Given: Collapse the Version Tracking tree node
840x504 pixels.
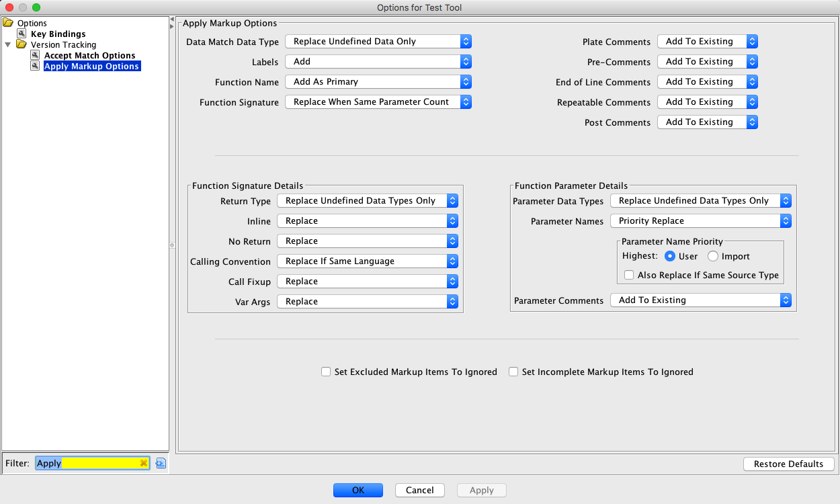Looking at the screenshot, I should pyautogui.click(x=8, y=44).
